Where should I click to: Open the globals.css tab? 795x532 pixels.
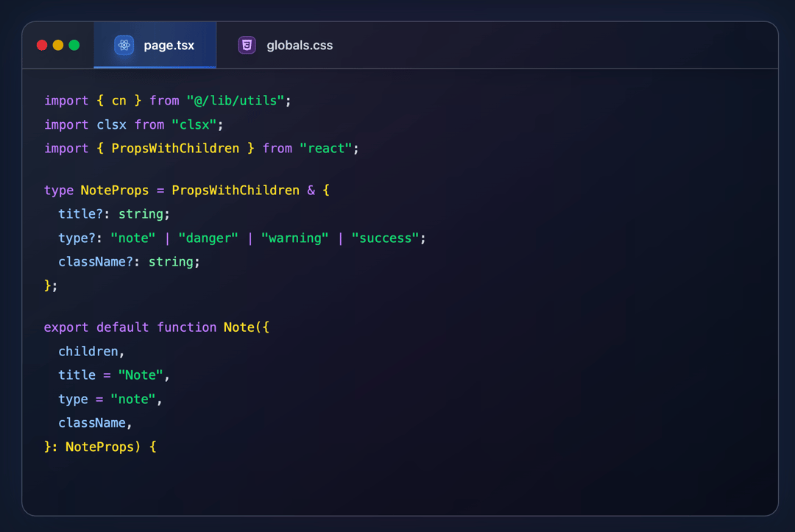[x=286, y=45]
